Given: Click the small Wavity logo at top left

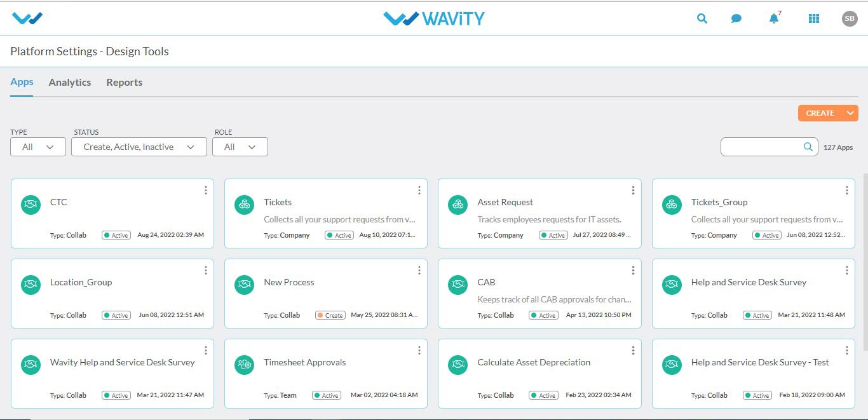Looking at the screenshot, I should coord(27,18).
